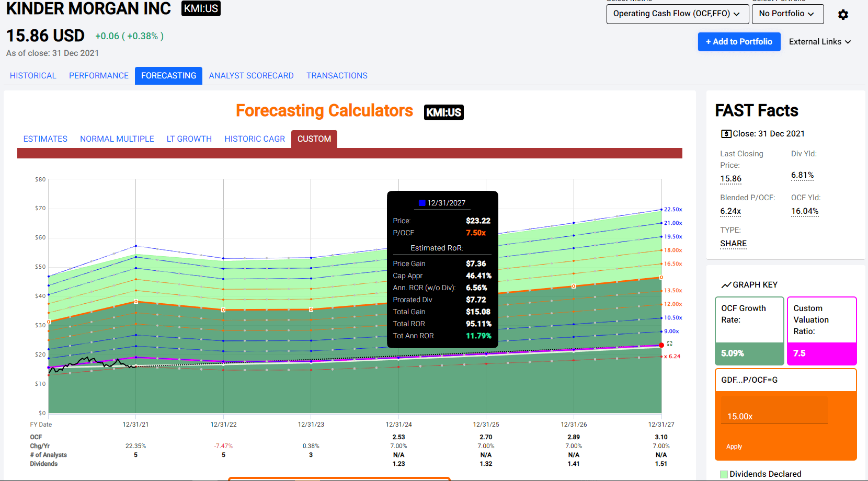This screenshot has height=481, width=868.
Task: Click the x 6.24 line label
Action: point(672,357)
